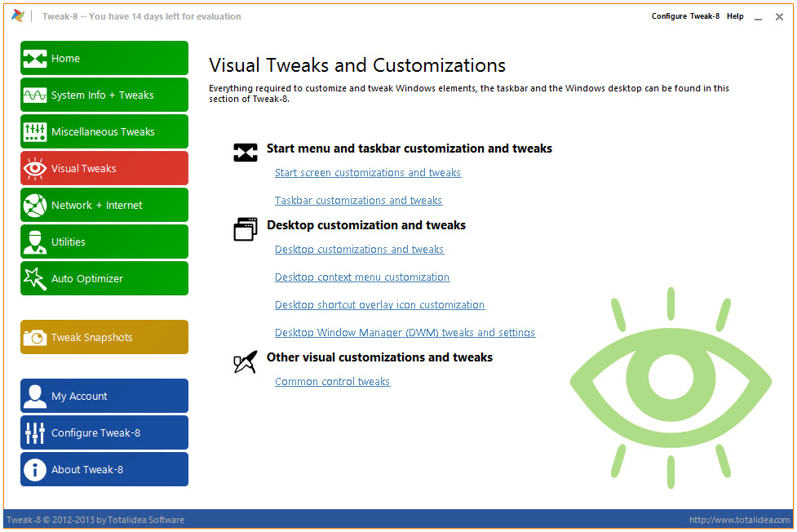Click the About Tweak-8 info icon
797x532 pixels.
click(x=34, y=469)
